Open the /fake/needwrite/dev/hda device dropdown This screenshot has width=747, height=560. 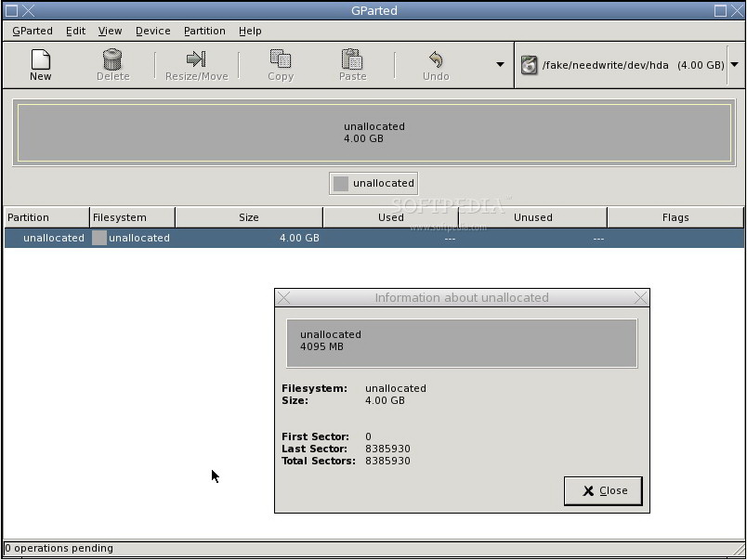(734, 65)
